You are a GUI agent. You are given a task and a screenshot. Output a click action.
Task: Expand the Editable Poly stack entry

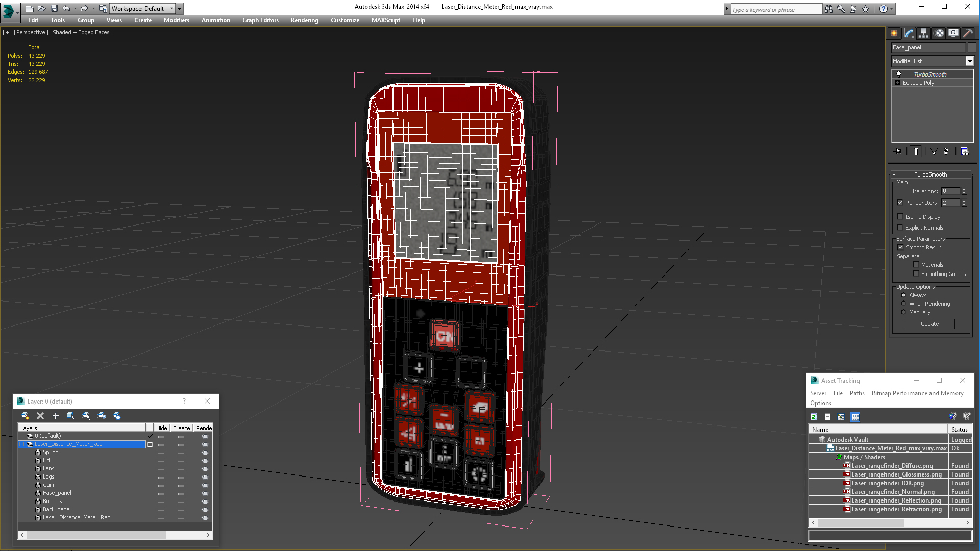(897, 83)
